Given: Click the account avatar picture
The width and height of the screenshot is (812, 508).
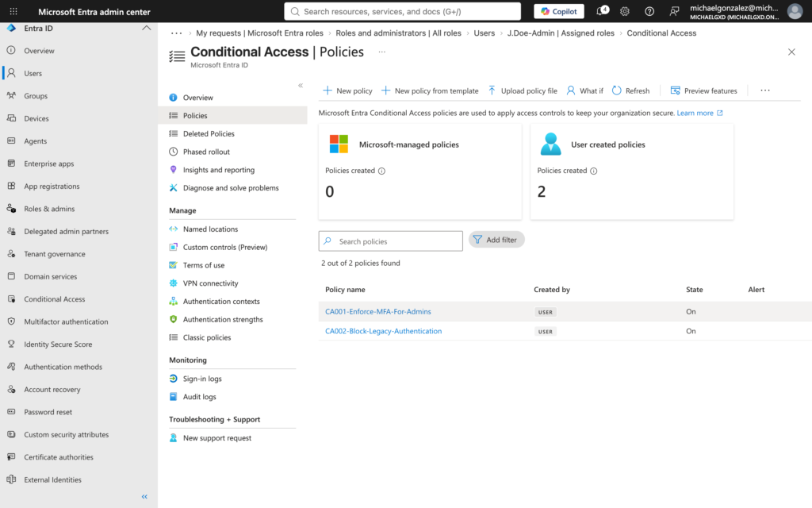Looking at the screenshot, I should pos(795,11).
